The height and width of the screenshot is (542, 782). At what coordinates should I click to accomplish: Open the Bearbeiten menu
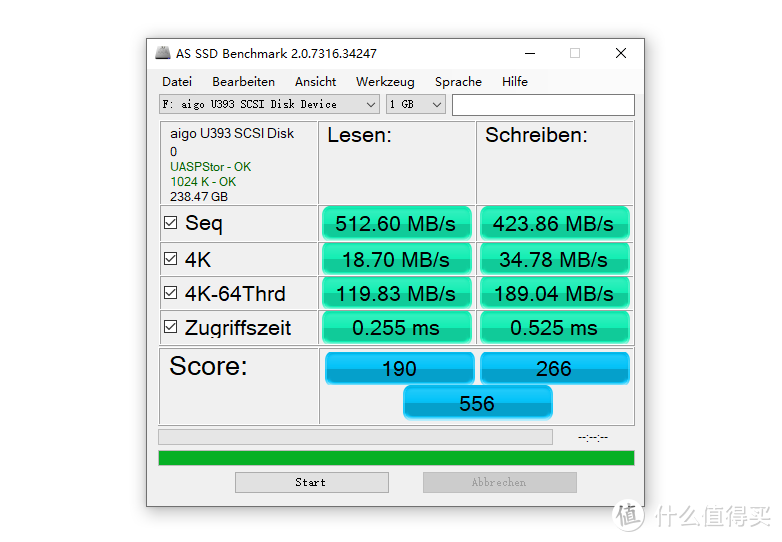[x=243, y=82]
